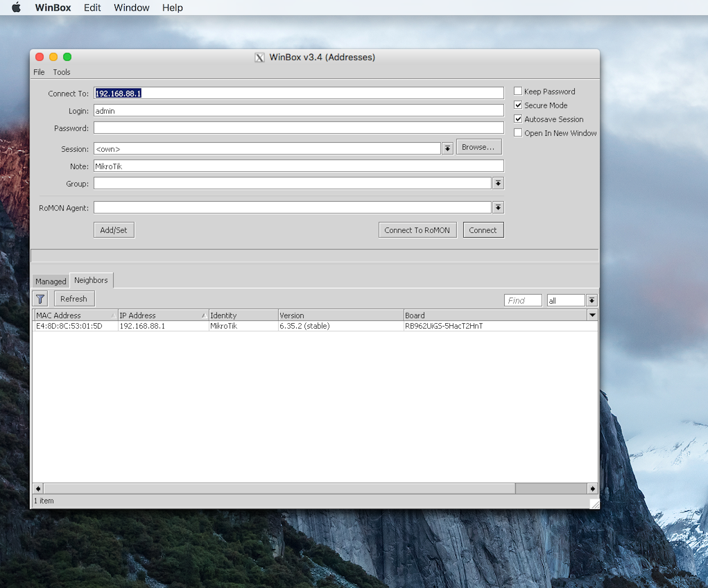Click the Group input field
708x588 pixels.
click(293, 183)
